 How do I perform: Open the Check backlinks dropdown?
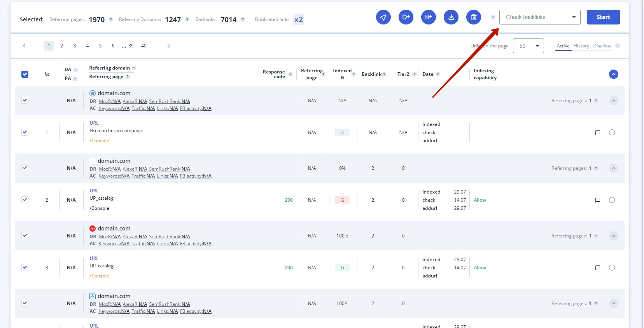[540, 17]
